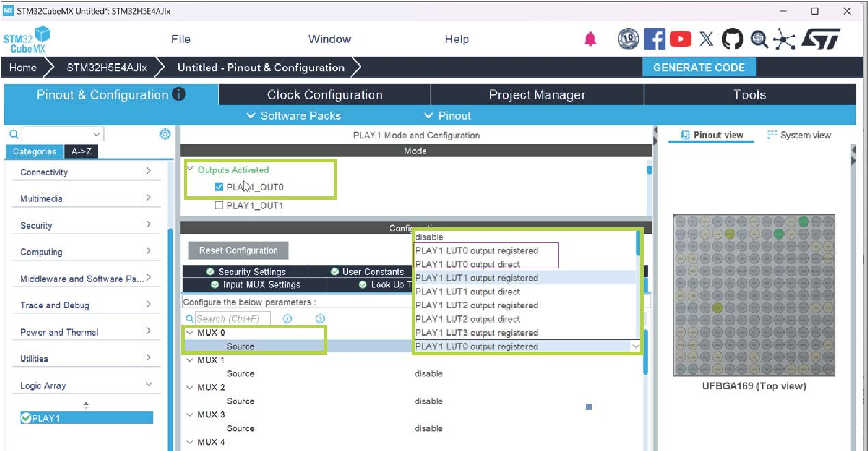The image size is (868, 451).
Task: Click the ST community network icon
Action: (784, 39)
